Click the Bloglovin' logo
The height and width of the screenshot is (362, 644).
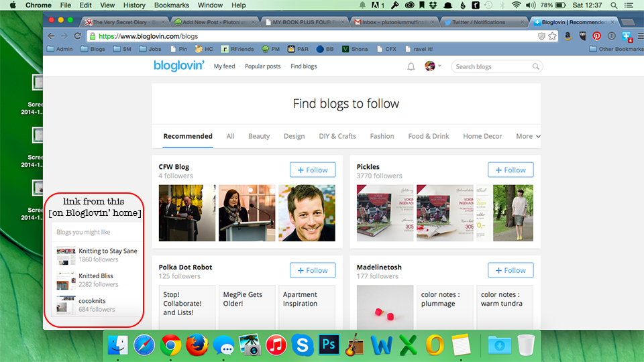pyautogui.click(x=178, y=66)
